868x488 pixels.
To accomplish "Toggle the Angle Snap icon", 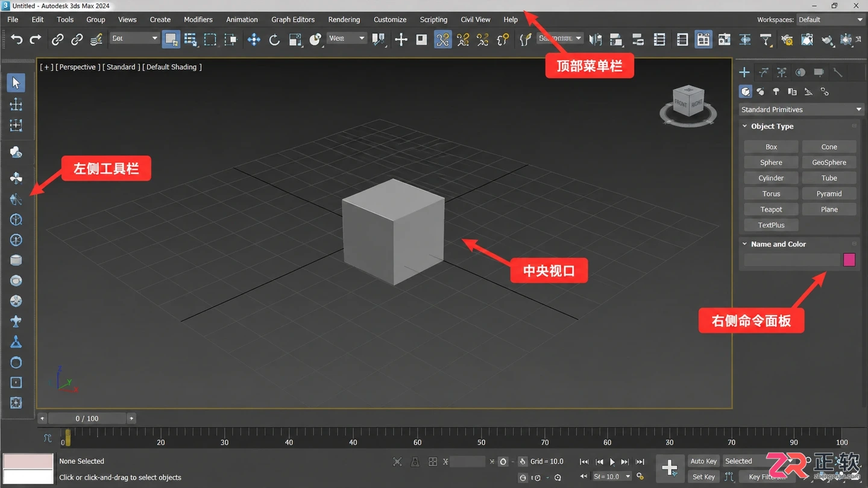I will 463,40.
